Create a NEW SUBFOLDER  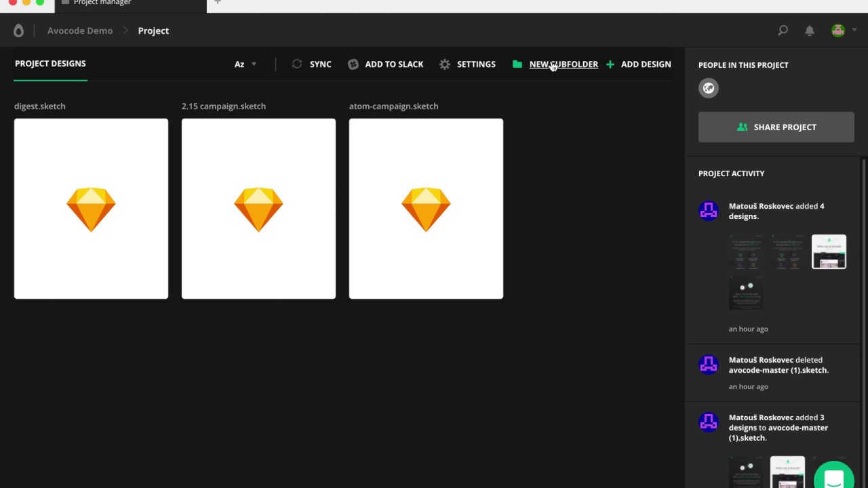tap(564, 64)
